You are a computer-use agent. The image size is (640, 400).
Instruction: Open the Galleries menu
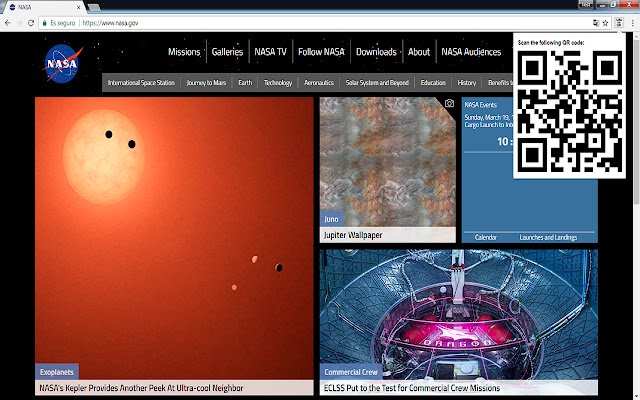[227, 52]
